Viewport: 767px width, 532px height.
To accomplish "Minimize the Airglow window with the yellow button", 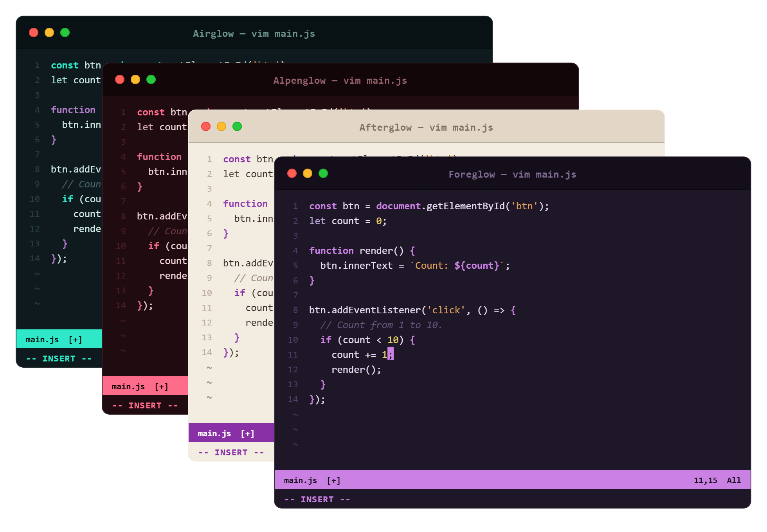I will pyautogui.click(x=49, y=32).
